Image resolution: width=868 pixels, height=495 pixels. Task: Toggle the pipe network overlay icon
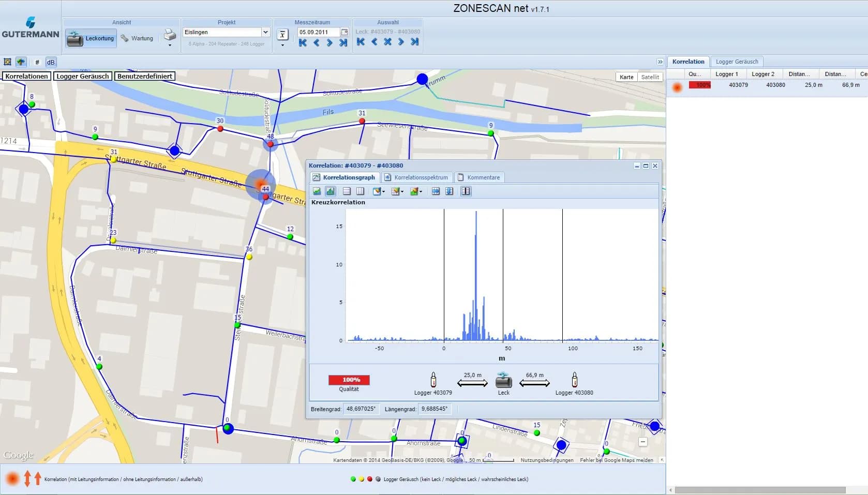(21, 62)
